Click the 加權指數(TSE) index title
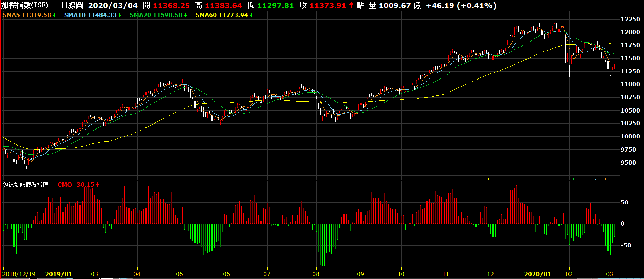644x279 pixels. click(x=25, y=6)
